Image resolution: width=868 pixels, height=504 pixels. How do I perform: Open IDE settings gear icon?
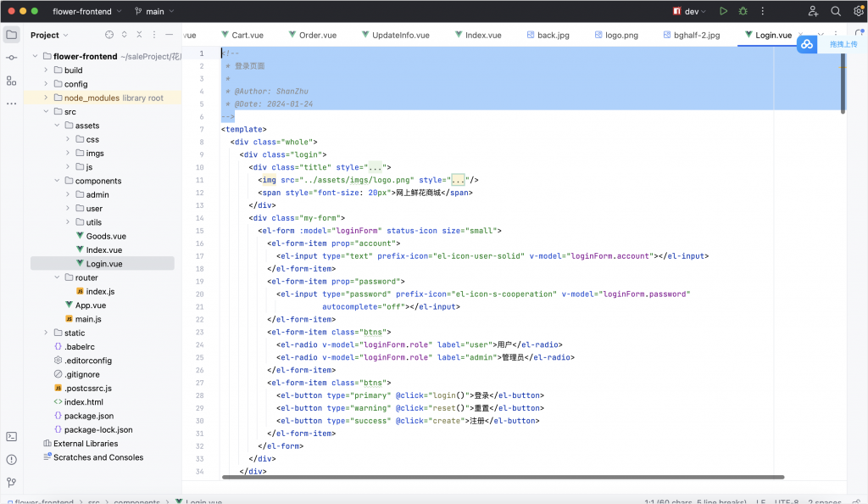tap(858, 11)
